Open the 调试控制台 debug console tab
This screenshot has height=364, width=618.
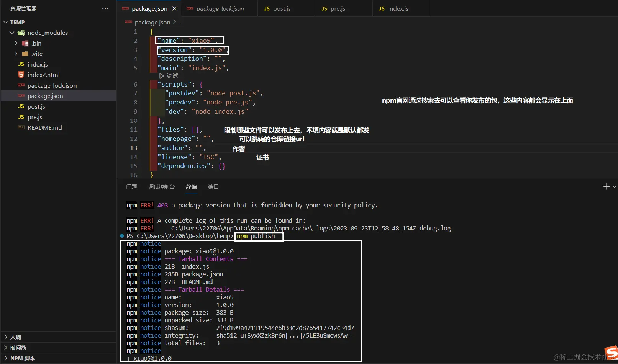161,187
